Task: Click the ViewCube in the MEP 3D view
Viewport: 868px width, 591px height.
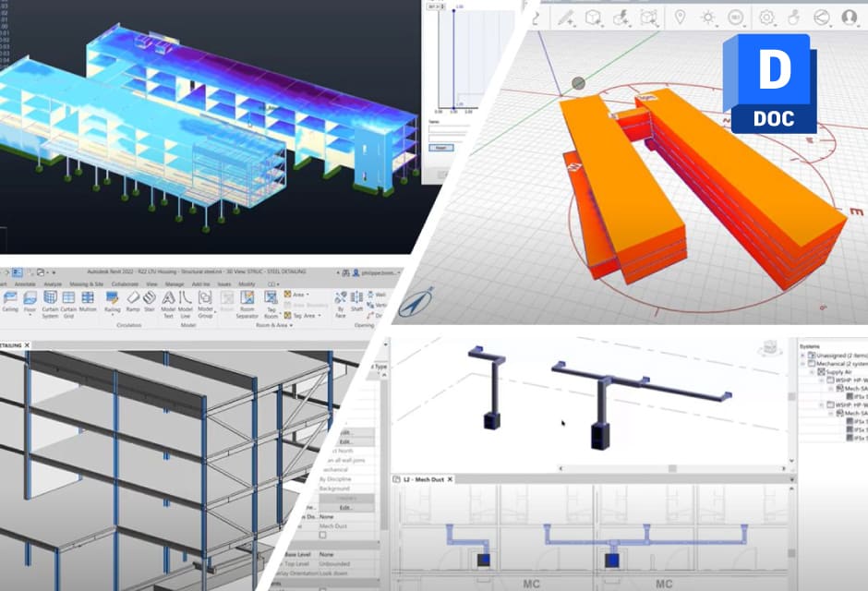Action: [769, 348]
